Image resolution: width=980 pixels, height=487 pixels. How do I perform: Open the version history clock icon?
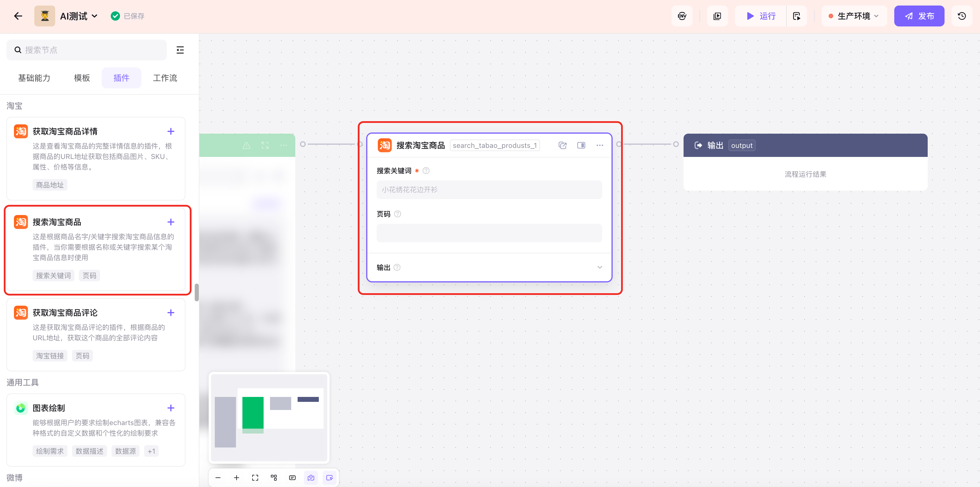click(961, 16)
